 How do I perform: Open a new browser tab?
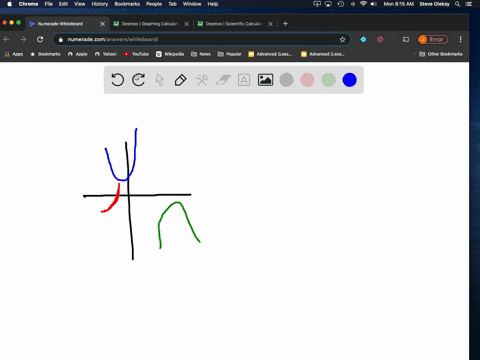click(x=285, y=24)
